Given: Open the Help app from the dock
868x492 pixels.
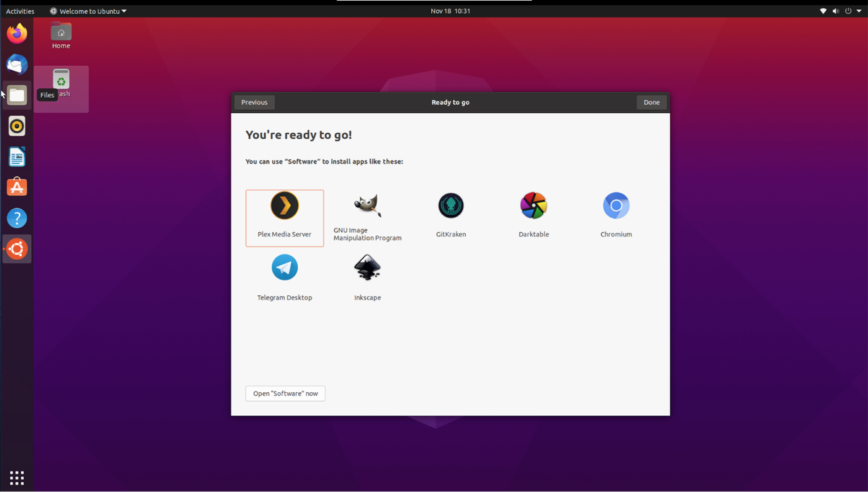Looking at the screenshot, I should click(16, 217).
